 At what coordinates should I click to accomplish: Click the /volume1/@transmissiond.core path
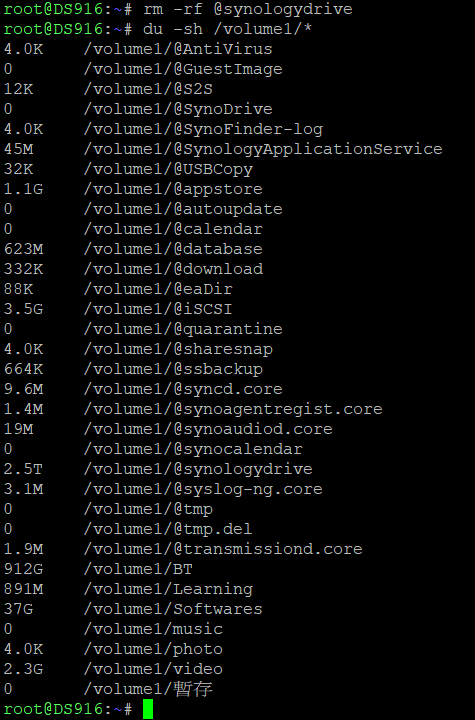(x=223, y=549)
